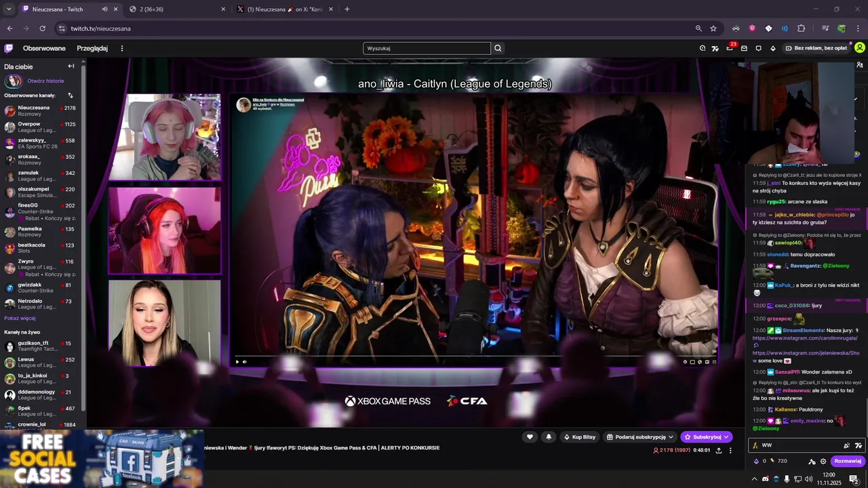Click the search magnifier button
The image size is (868, 488).
[498, 48]
